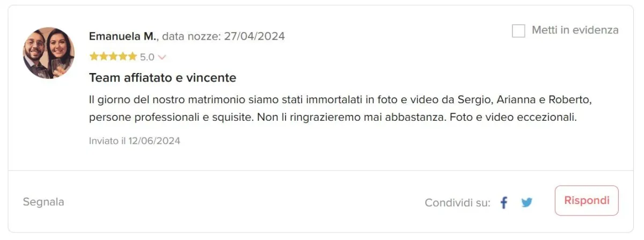Click the second gold rating star
The image size is (644, 240).
[104, 56]
